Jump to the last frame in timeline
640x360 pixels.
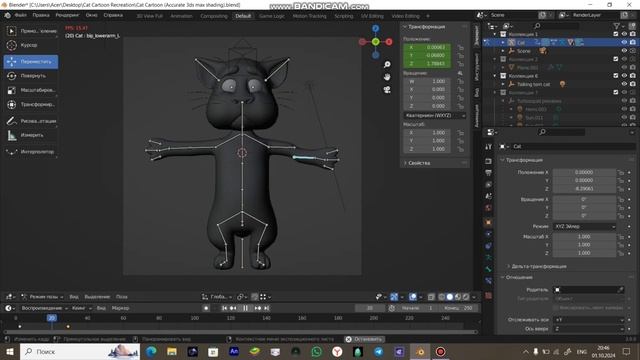click(267, 308)
